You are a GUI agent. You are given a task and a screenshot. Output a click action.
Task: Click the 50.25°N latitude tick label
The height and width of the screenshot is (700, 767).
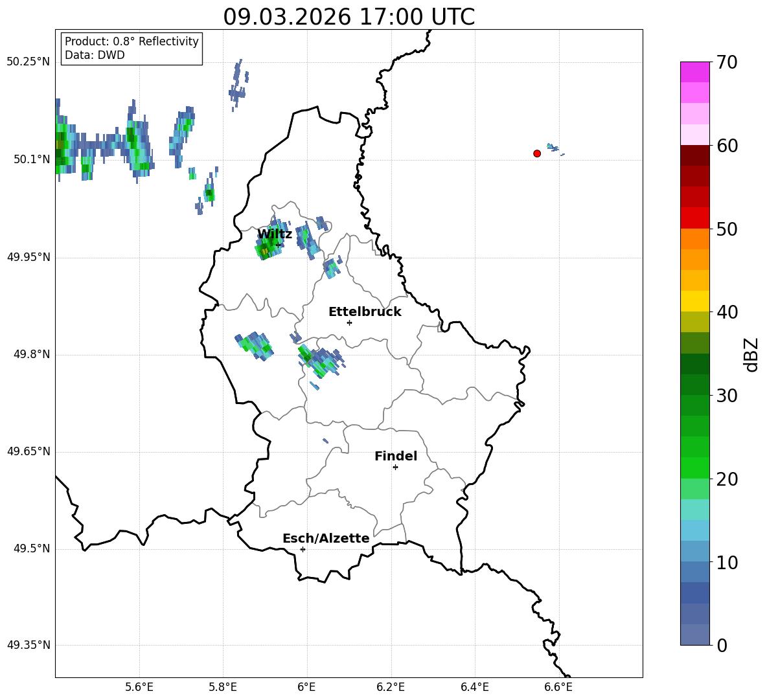(28, 62)
